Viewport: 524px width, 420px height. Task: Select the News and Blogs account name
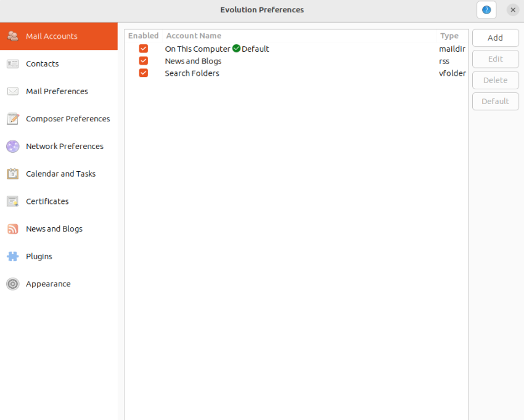click(193, 61)
